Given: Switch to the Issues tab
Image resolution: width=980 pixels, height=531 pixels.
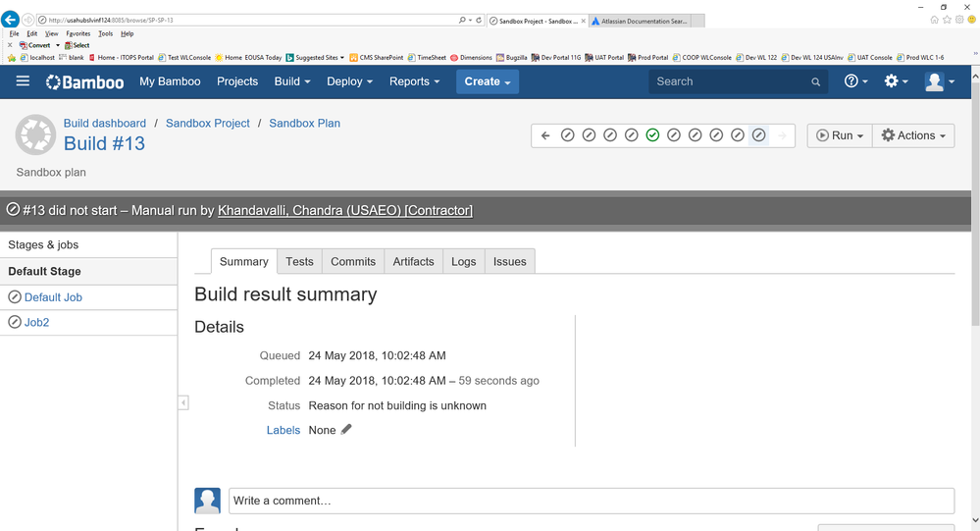Looking at the screenshot, I should tap(510, 261).
